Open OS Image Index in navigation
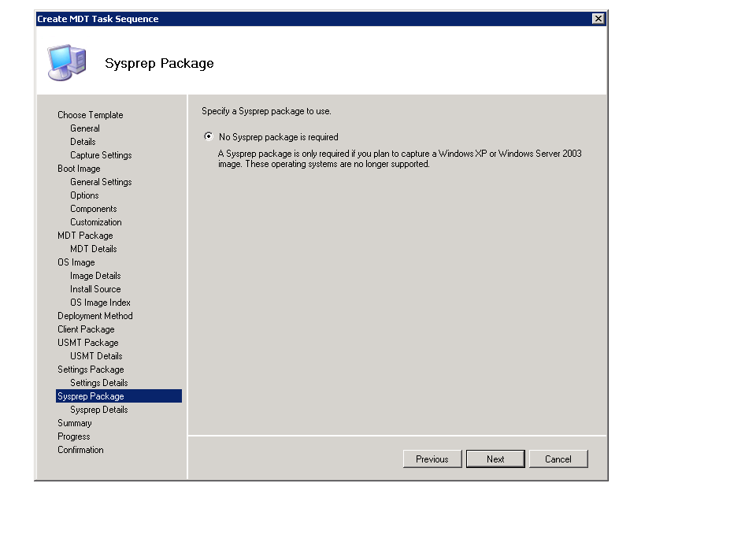Screen dimensions: 756x546 point(100,303)
